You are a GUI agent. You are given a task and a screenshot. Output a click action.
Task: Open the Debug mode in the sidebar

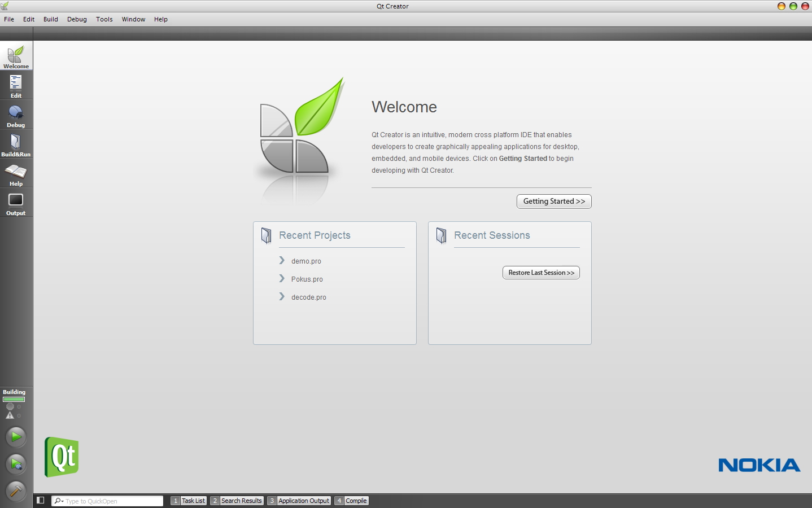(x=16, y=115)
